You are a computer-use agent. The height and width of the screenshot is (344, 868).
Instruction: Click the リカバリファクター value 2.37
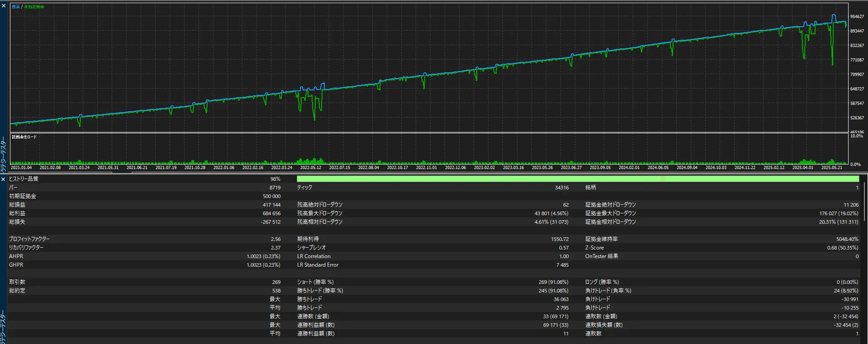(276, 248)
